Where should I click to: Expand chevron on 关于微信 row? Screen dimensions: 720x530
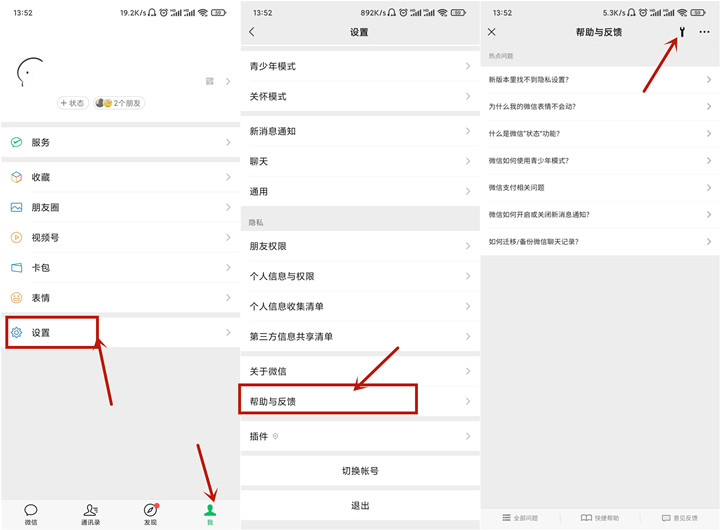468,371
